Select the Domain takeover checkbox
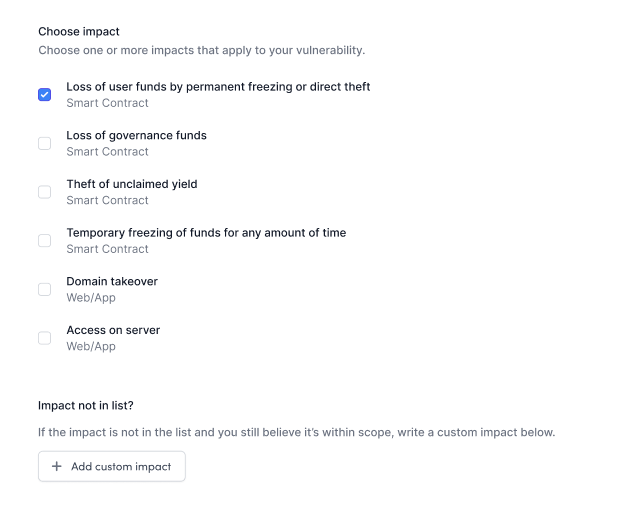 (45, 289)
